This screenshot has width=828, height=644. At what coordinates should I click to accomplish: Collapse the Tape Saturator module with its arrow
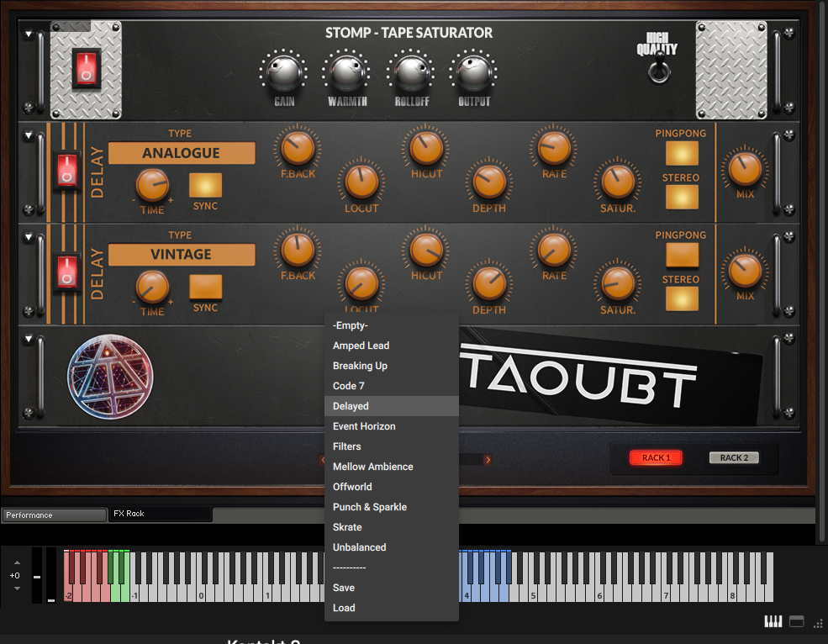[29, 34]
